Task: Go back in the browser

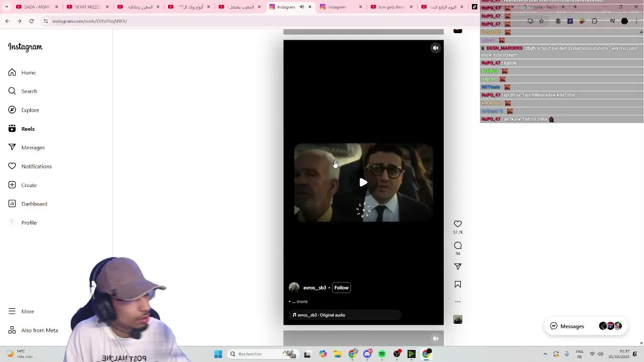Action: [x=7, y=21]
